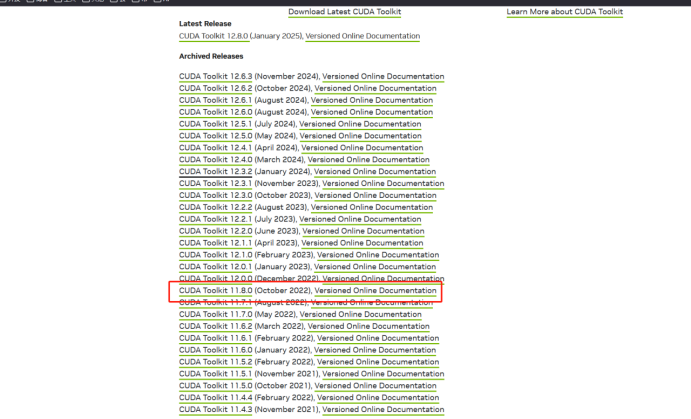Screen dimensions: 691x419
Task: Click the "Archived Releases" heading text
Action: pyautogui.click(x=211, y=56)
